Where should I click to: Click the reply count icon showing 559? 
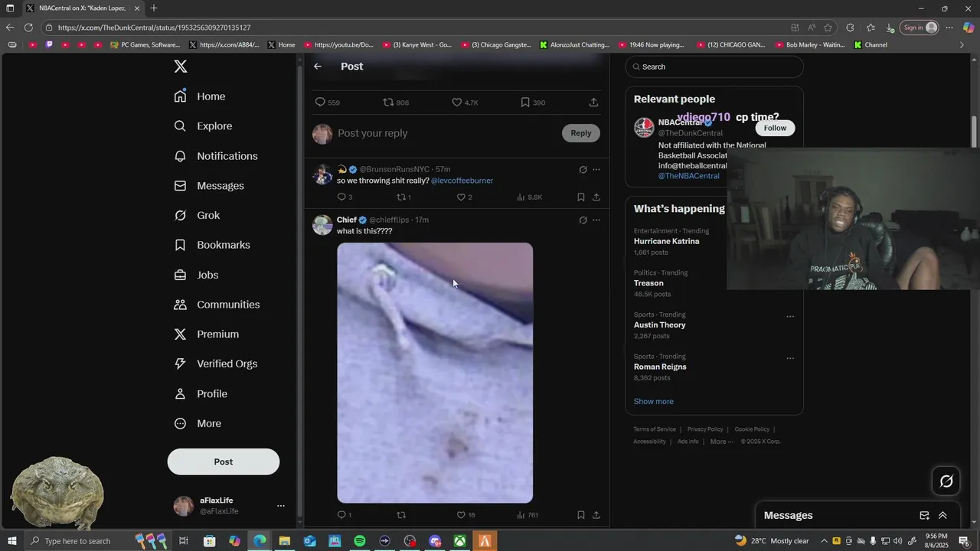pyautogui.click(x=321, y=102)
